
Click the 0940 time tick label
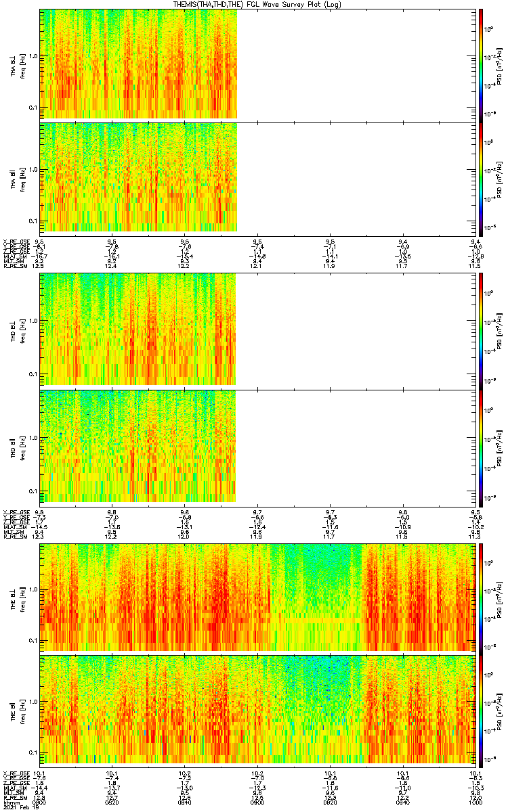coord(402,803)
